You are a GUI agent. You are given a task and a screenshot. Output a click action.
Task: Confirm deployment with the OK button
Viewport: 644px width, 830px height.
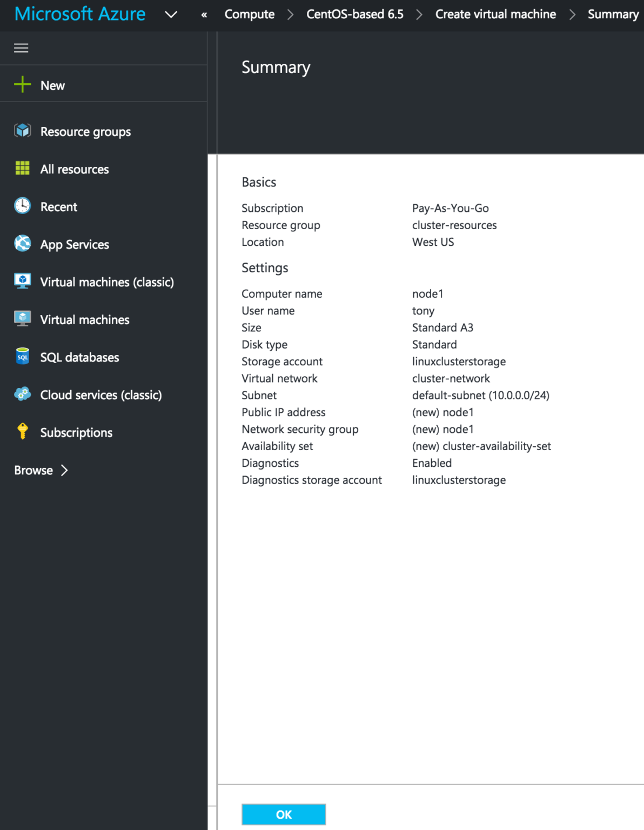tap(284, 814)
